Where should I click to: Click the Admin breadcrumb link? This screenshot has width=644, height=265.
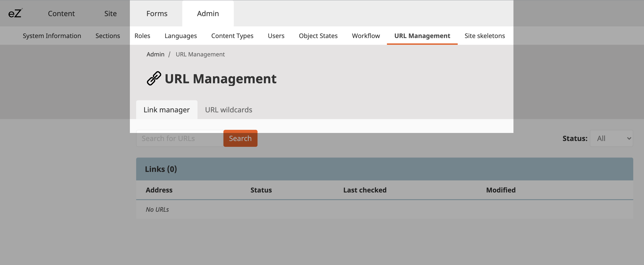(x=155, y=54)
